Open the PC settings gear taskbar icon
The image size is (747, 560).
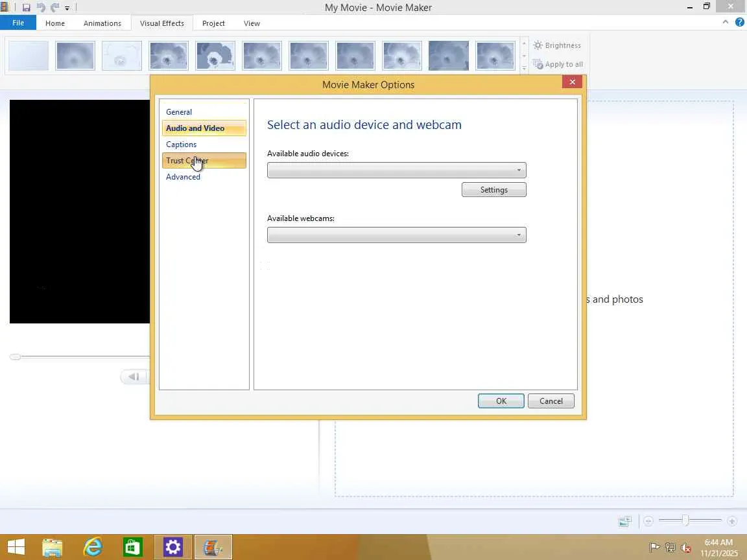pyautogui.click(x=173, y=547)
